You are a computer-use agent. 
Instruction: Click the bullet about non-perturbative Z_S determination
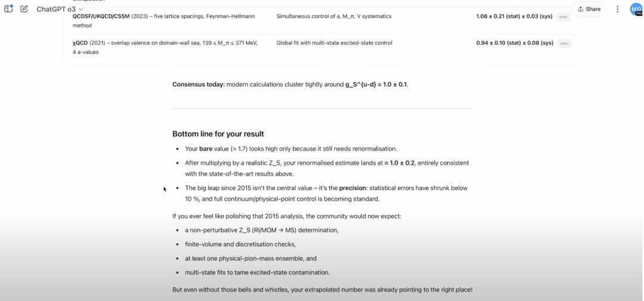[262, 230]
